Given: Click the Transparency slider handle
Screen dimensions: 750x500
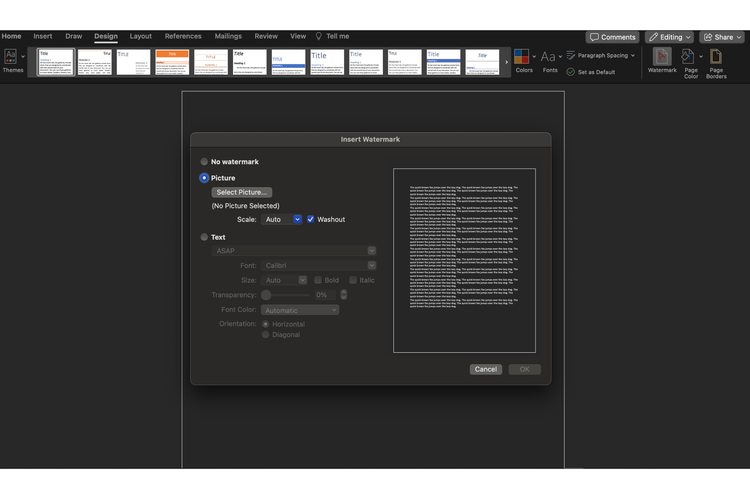Looking at the screenshot, I should click(x=266, y=295).
